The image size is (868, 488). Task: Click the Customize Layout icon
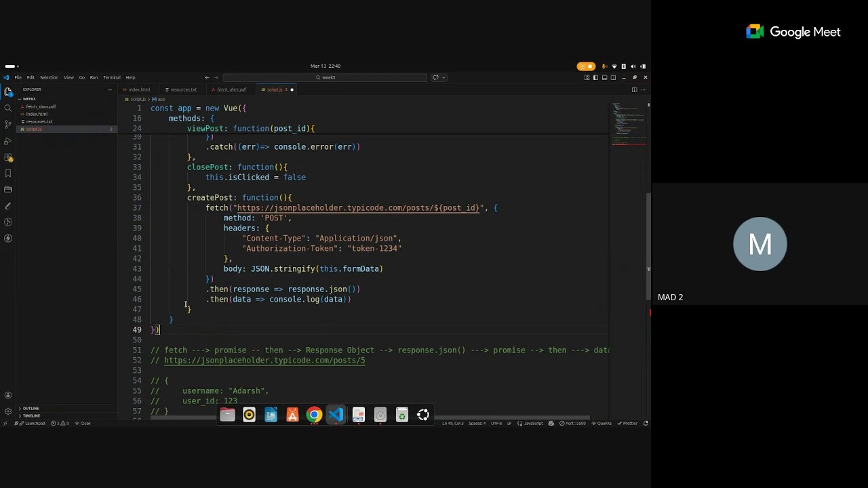coord(587,77)
